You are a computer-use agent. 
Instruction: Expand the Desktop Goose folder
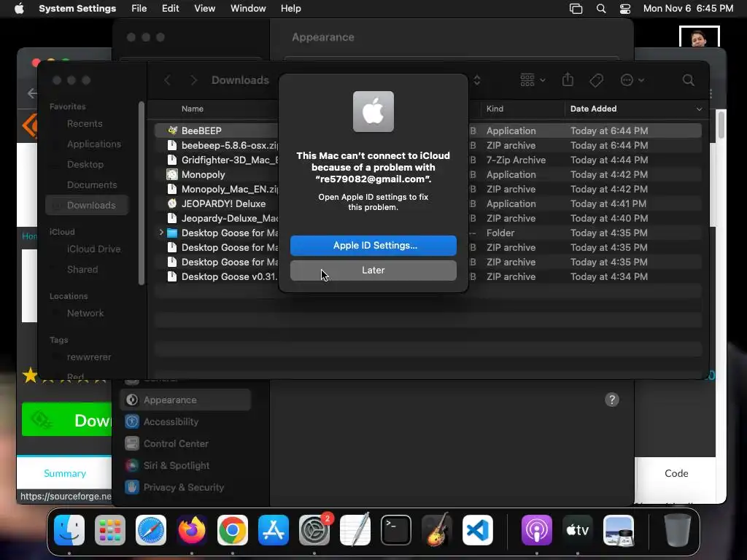(161, 233)
